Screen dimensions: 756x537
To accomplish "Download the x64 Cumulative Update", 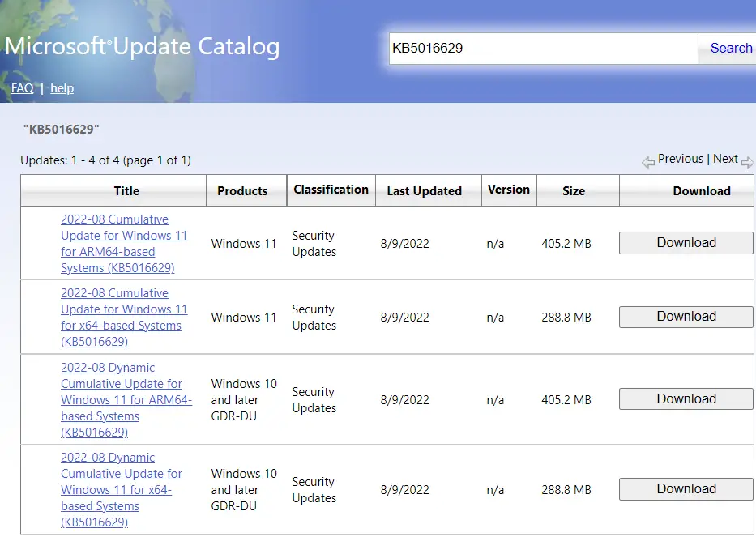I will click(686, 316).
